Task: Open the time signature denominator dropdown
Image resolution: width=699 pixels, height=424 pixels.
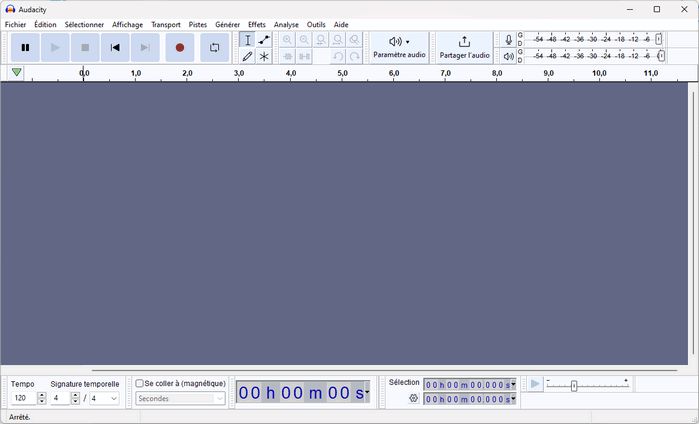Action: pyautogui.click(x=104, y=398)
